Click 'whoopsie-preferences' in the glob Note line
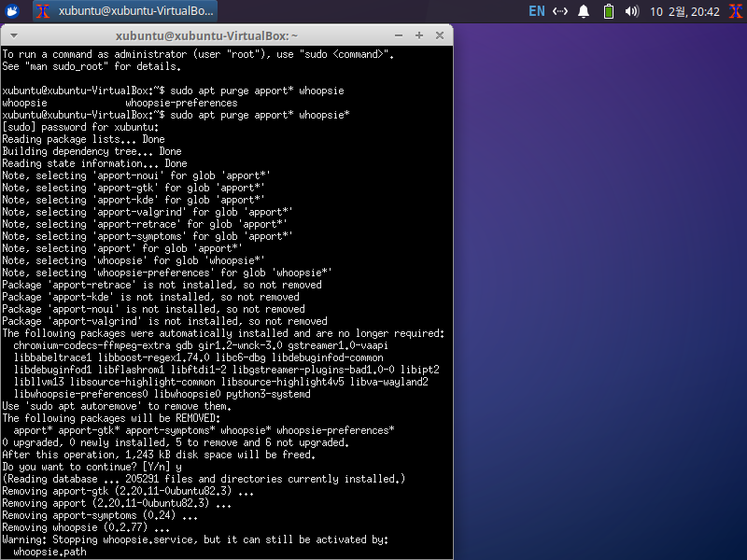Viewport: 747px width, 560px height. (153, 273)
